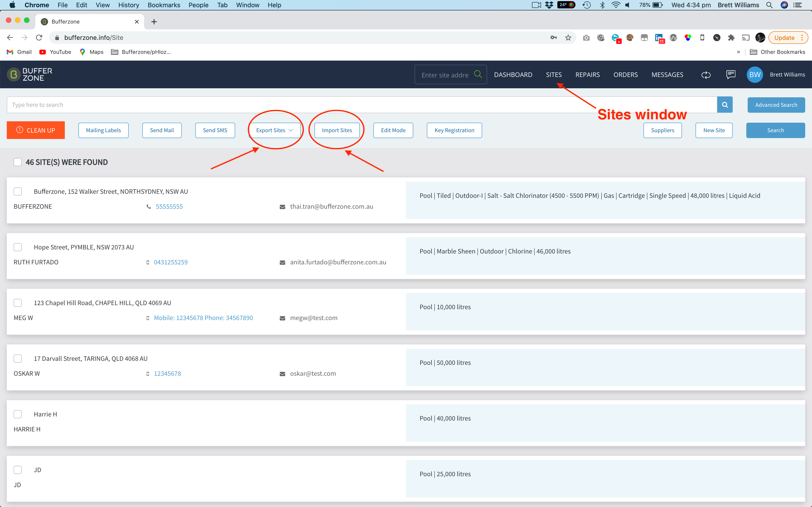The height and width of the screenshot is (507, 812).
Task: Open phone link 0431255259
Action: 171,262
